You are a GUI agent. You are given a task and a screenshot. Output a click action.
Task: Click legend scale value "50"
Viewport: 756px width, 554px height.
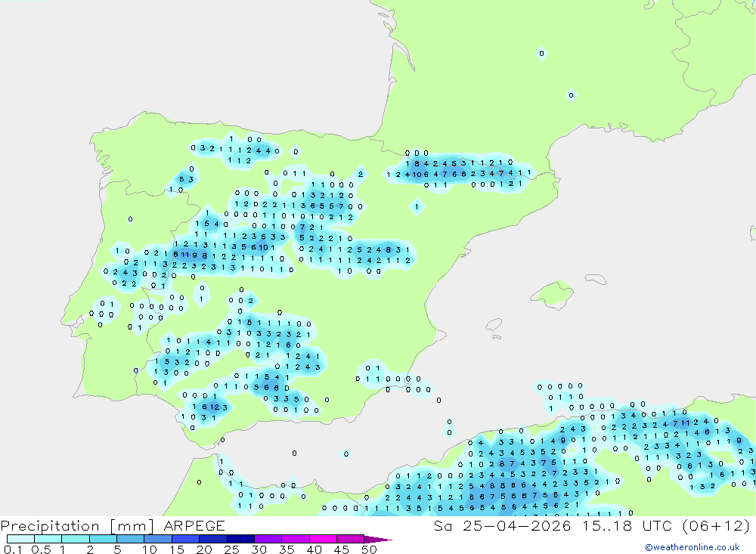click(369, 549)
